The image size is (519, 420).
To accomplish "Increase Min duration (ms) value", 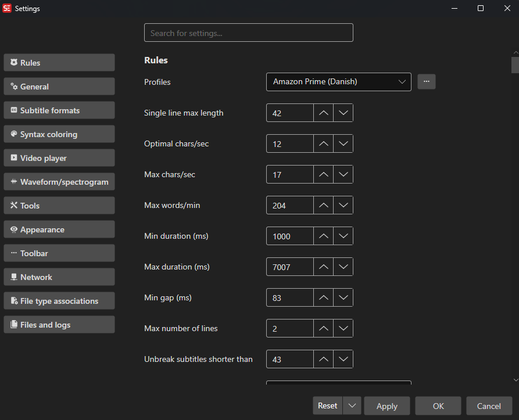I will 323,236.
